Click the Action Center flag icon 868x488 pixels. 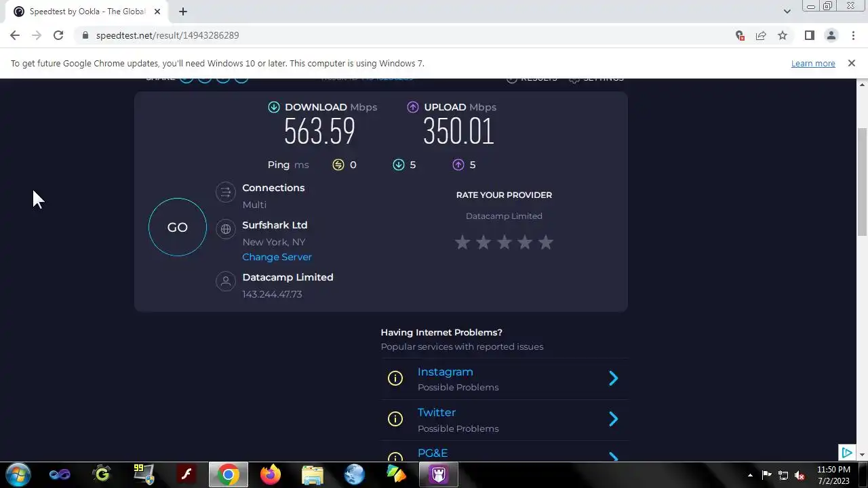(x=767, y=475)
